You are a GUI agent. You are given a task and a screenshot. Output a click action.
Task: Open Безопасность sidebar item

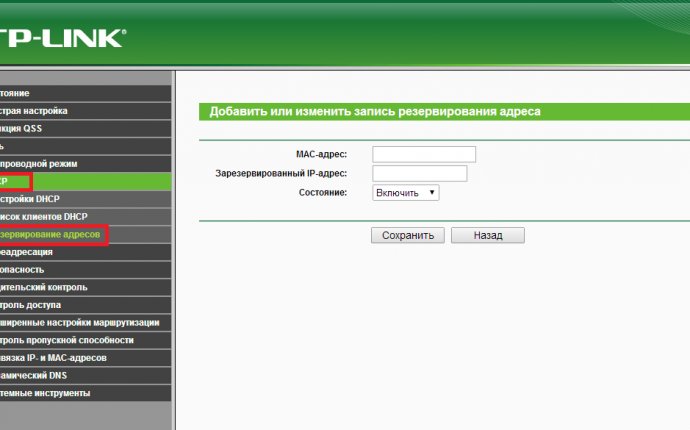pyautogui.click(x=85, y=270)
